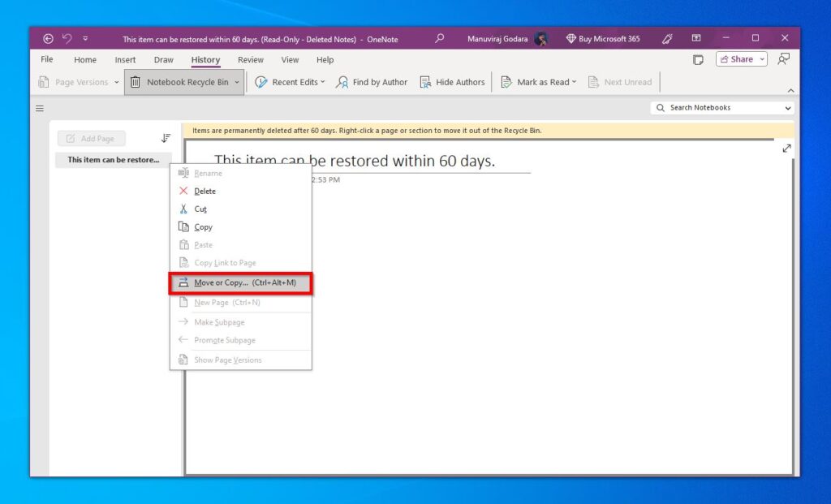Switch to the Draw ribbon tab

163,59
